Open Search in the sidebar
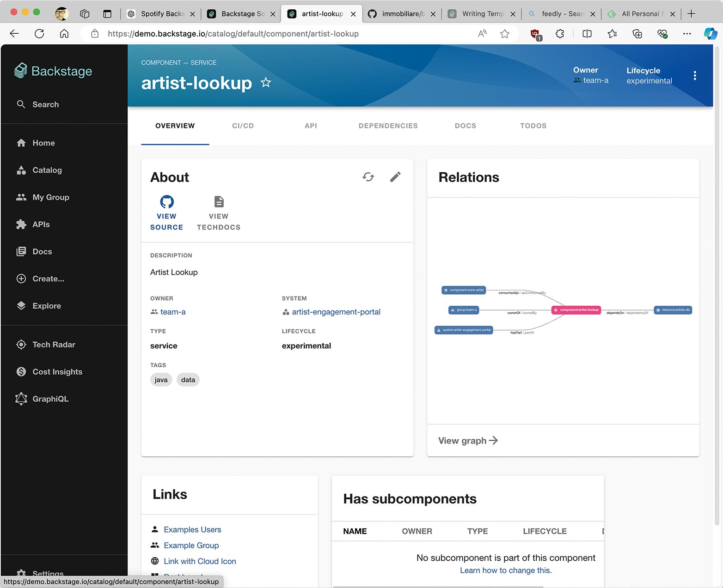This screenshot has width=723, height=588. click(38, 104)
